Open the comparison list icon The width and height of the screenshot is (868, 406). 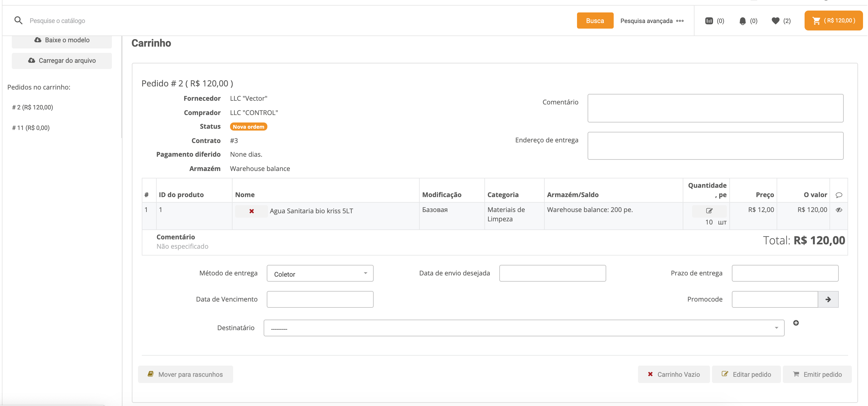tap(709, 21)
